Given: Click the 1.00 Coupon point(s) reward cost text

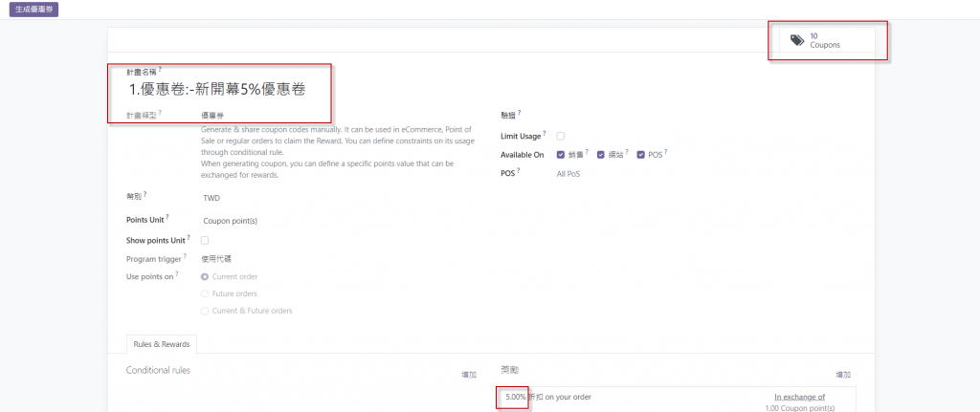Looking at the screenshot, I should 799,408.
